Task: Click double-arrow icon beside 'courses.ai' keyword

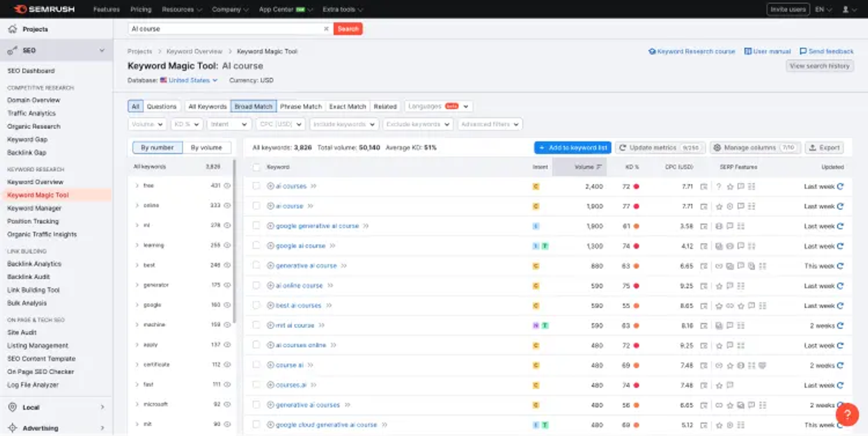Action: pos(314,385)
